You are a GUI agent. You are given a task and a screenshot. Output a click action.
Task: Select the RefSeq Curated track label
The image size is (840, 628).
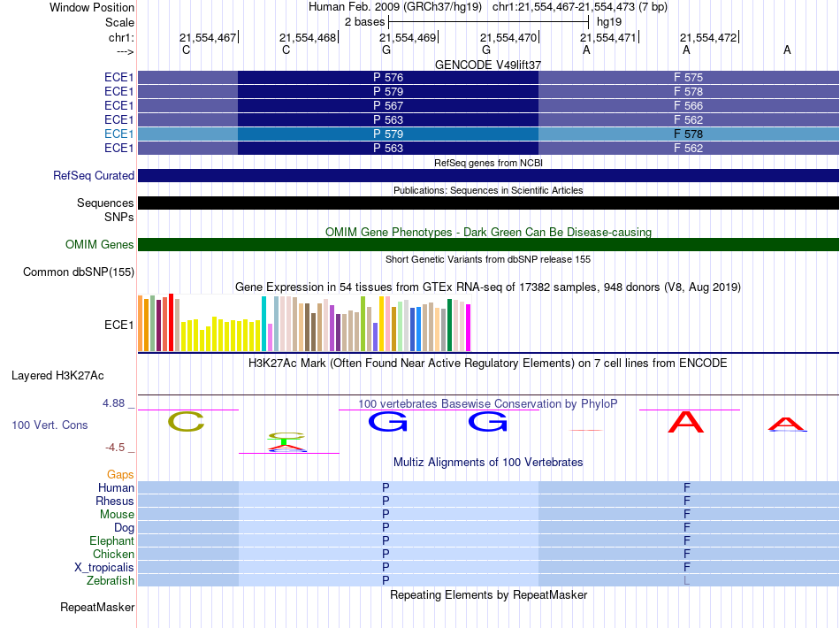(x=94, y=176)
